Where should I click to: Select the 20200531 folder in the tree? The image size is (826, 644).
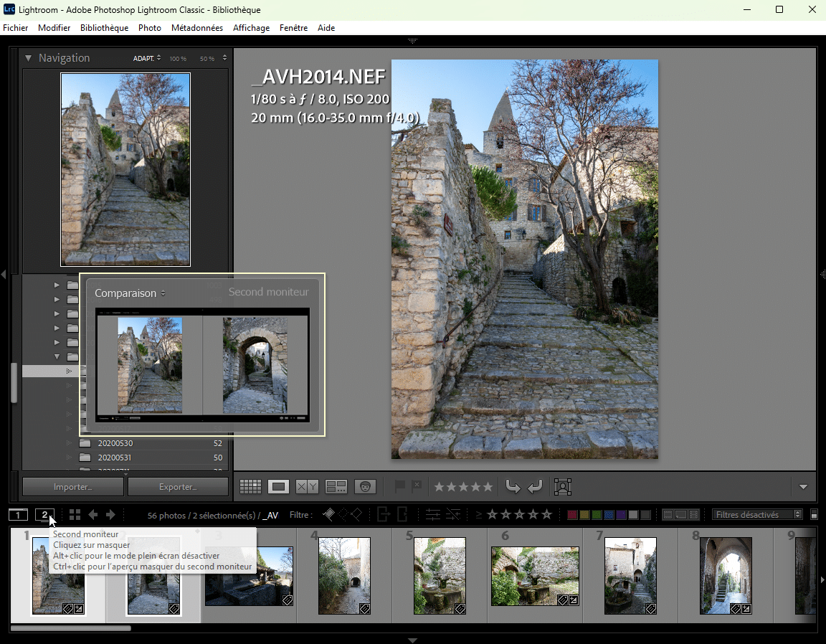click(115, 458)
